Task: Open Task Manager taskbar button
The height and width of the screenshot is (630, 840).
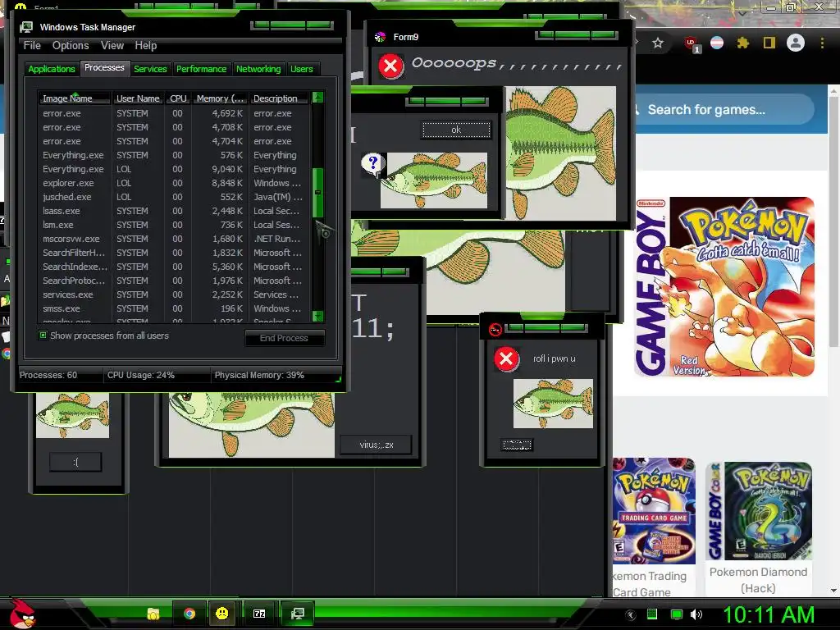Action: (x=297, y=614)
